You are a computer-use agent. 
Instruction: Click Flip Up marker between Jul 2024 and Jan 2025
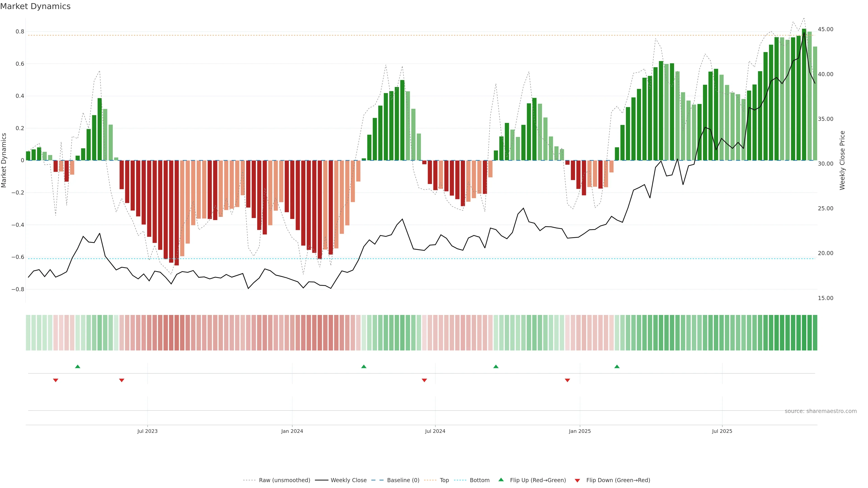point(496,366)
